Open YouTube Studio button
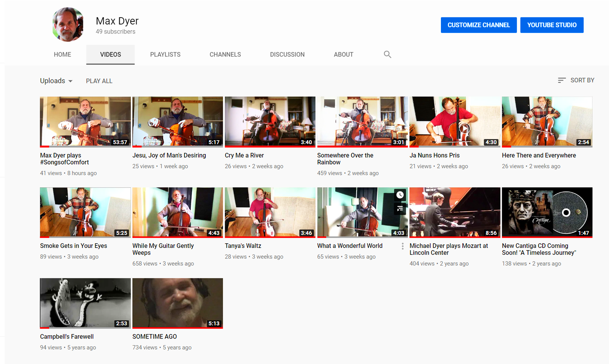The image size is (609, 364). [x=552, y=25]
